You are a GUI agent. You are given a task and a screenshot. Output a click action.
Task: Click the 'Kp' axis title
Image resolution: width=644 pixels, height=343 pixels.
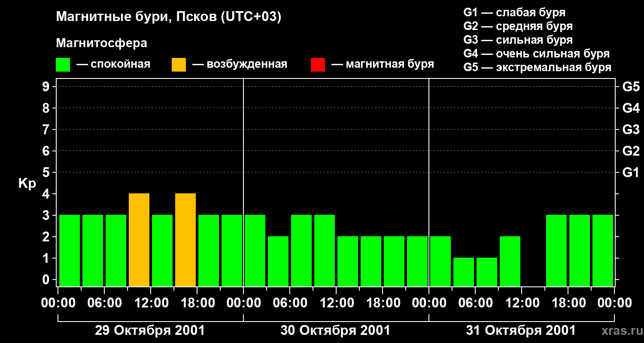tap(27, 184)
